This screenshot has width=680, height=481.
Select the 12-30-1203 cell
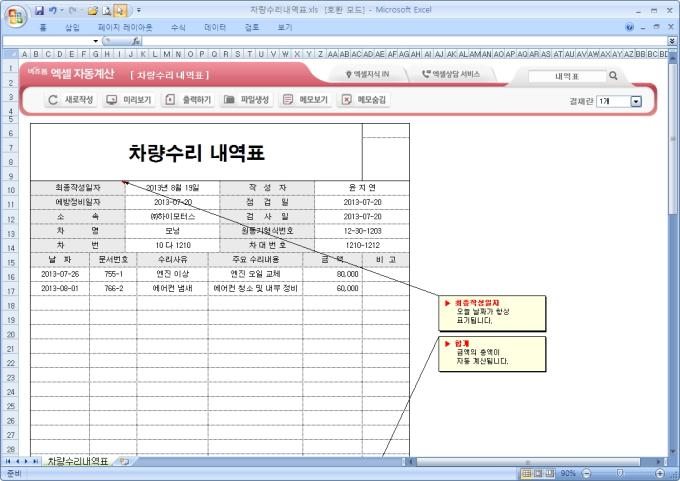pyautogui.click(x=362, y=231)
